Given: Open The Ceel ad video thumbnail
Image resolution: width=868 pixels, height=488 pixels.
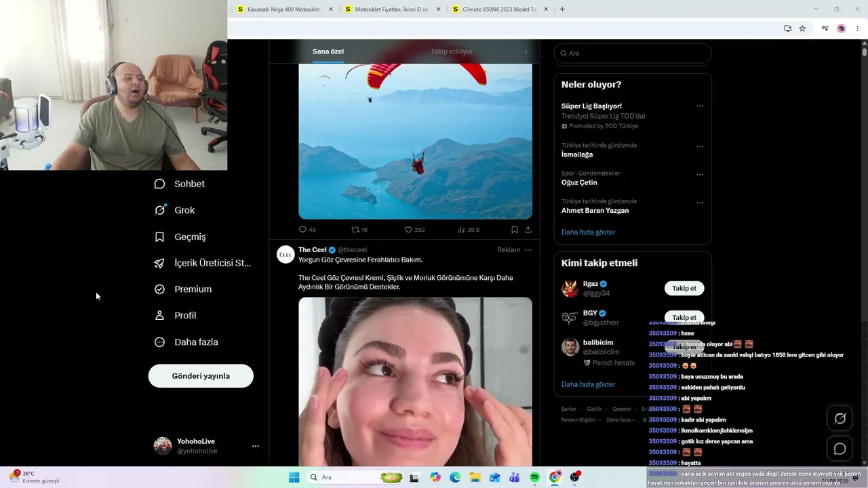Looking at the screenshot, I should (415, 382).
